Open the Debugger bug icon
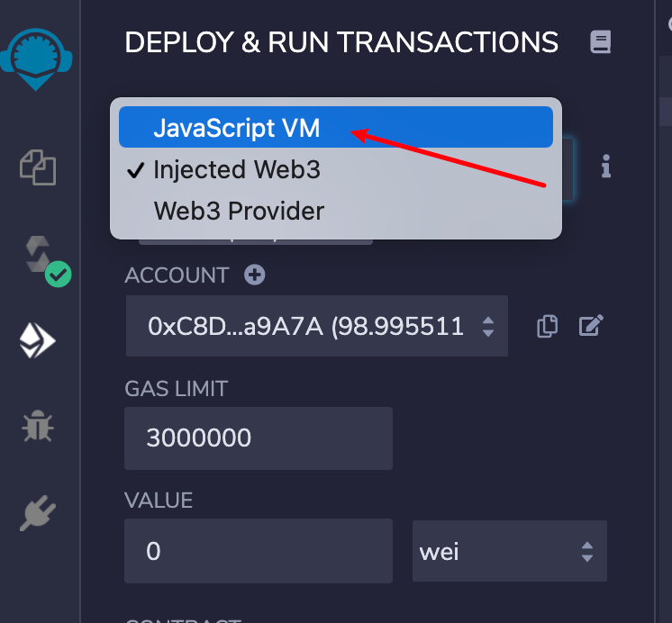The image size is (672, 623). click(38, 426)
